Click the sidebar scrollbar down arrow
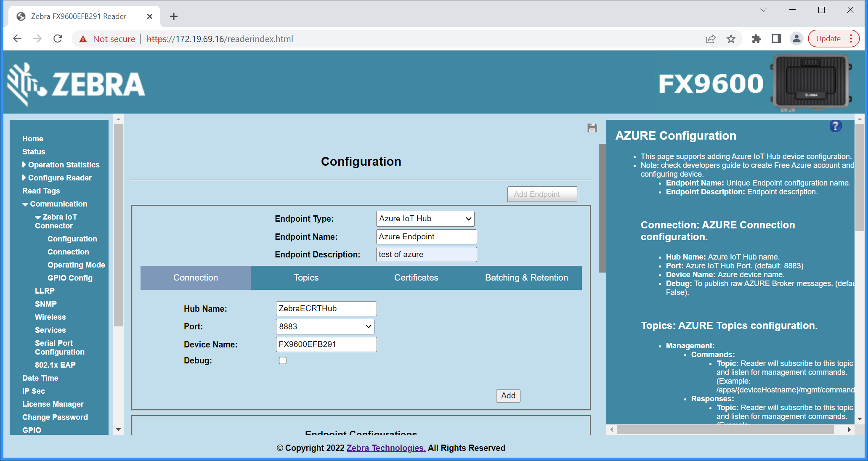 point(118,429)
